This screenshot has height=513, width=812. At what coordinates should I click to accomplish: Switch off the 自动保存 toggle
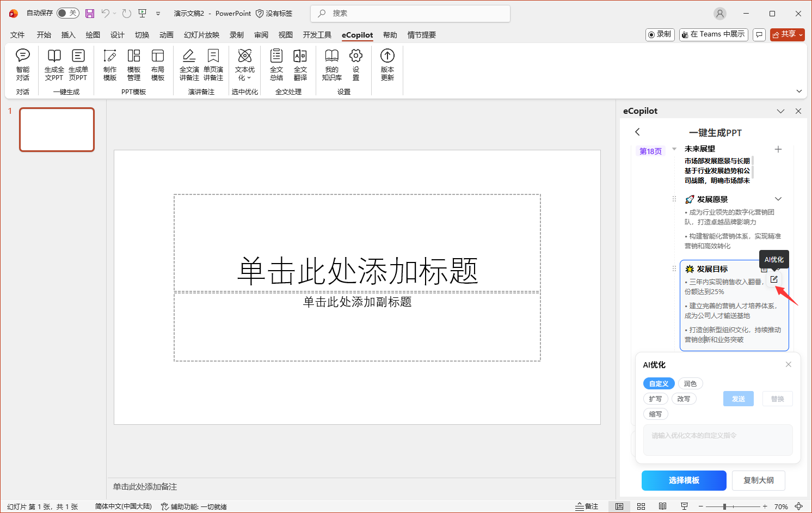click(x=67, y=13)
